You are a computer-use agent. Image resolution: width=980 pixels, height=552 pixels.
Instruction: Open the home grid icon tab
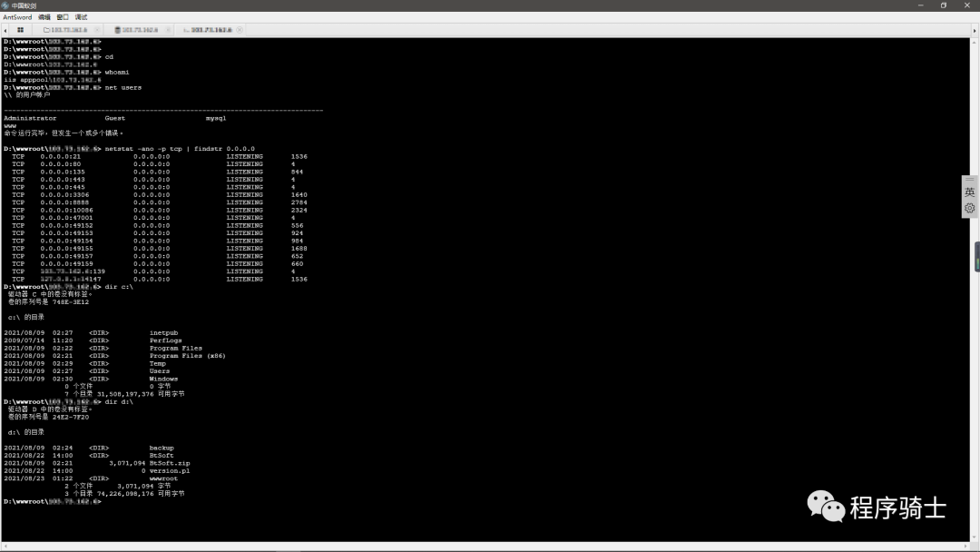[x=20, y=30]
